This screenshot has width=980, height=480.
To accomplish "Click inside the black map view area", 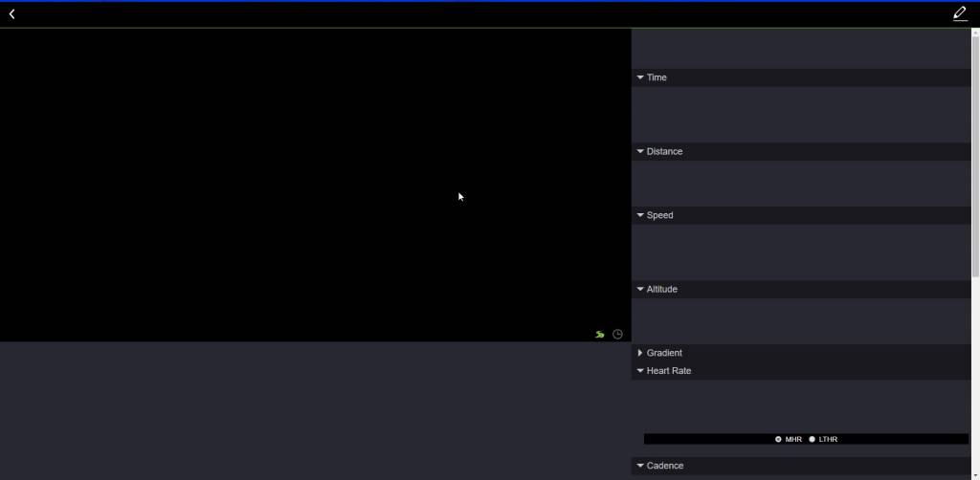I will 316,182.
